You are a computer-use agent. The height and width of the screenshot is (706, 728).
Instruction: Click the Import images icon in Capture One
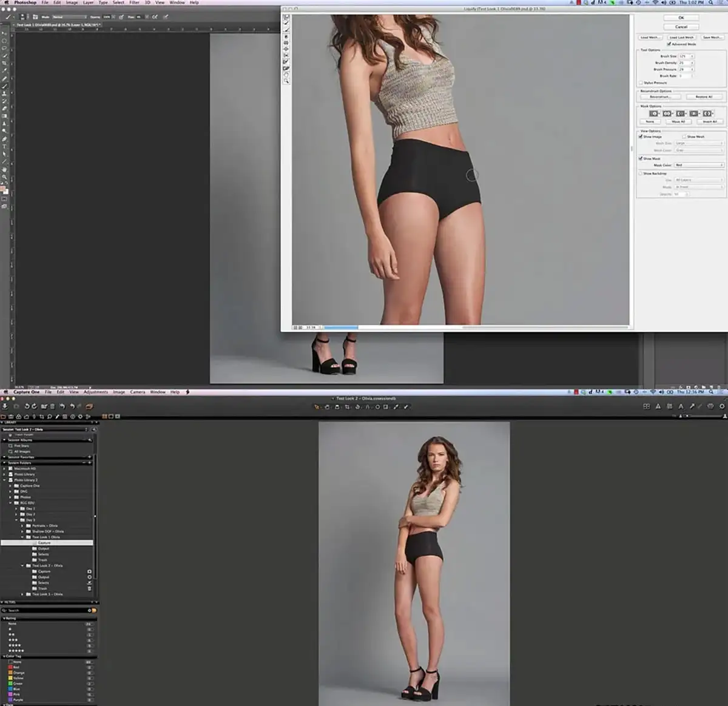coord(5,406)
